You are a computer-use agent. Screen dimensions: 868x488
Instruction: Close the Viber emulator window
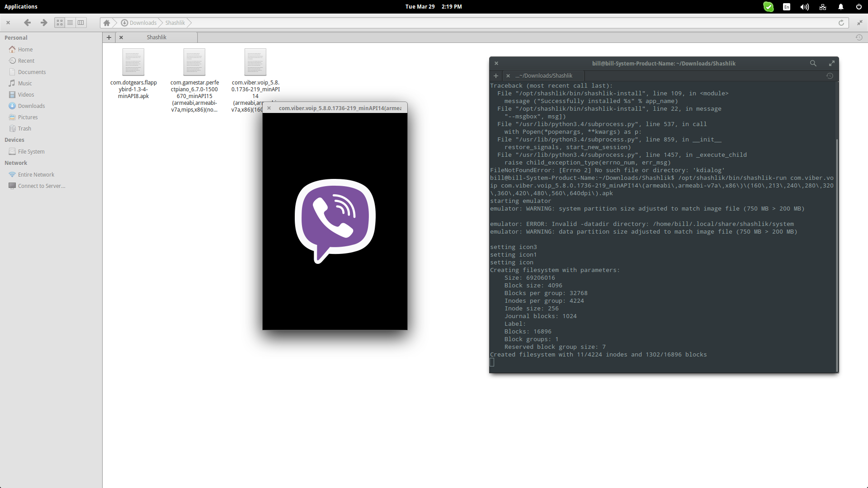click(x=269, y=108)
